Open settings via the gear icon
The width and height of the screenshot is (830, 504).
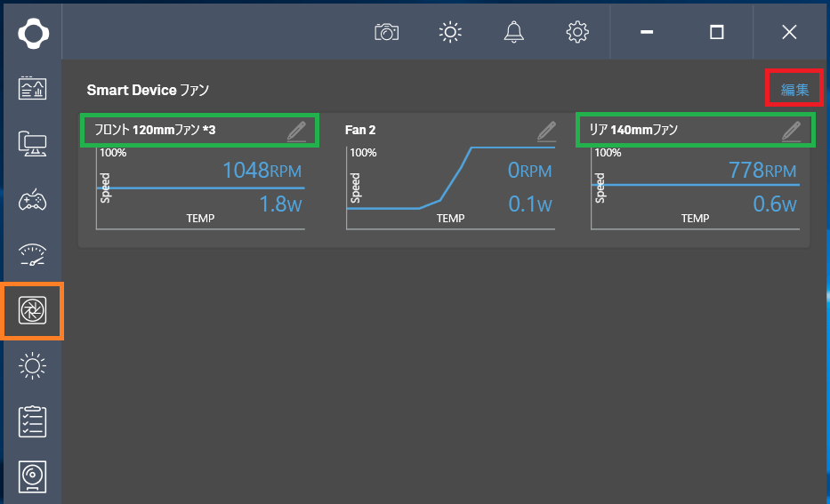point(577,32)
